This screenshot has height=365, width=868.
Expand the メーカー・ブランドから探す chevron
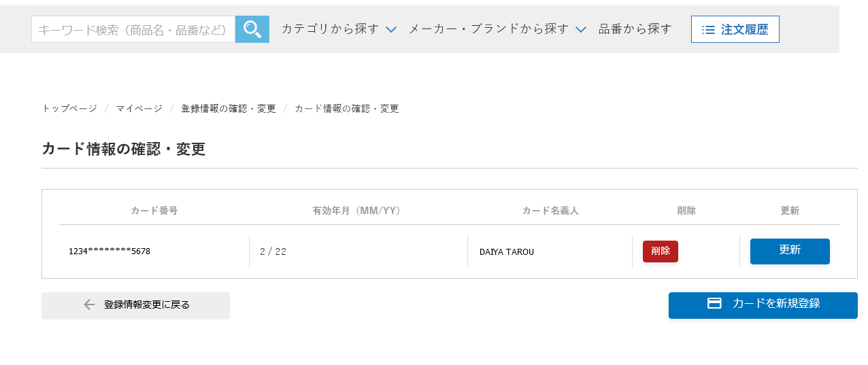point(581,29)
